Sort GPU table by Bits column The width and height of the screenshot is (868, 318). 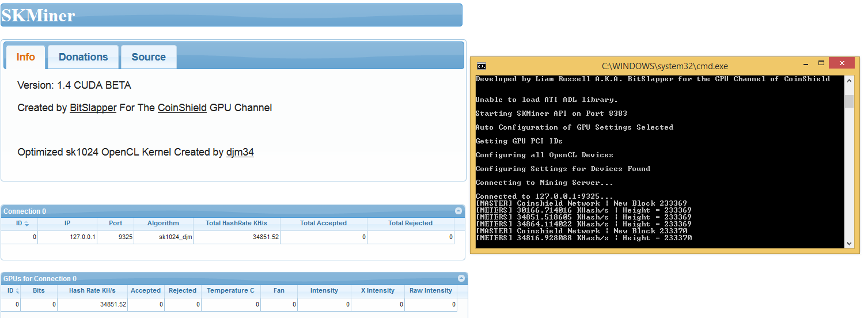coord(39,291)
